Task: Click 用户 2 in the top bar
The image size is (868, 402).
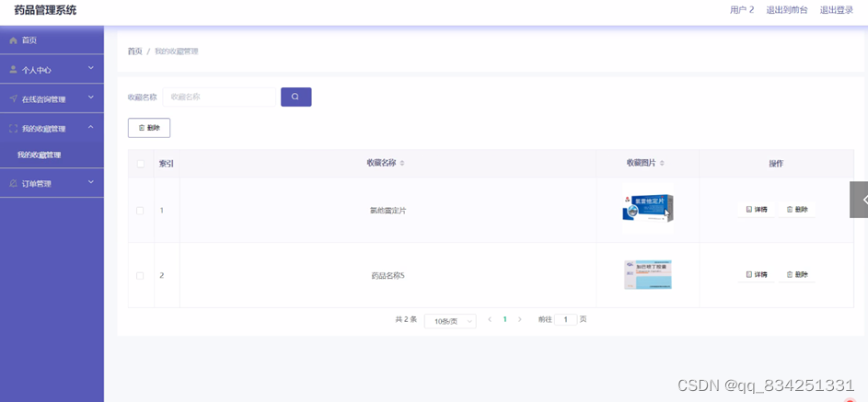Action: (x=742, y=10)
